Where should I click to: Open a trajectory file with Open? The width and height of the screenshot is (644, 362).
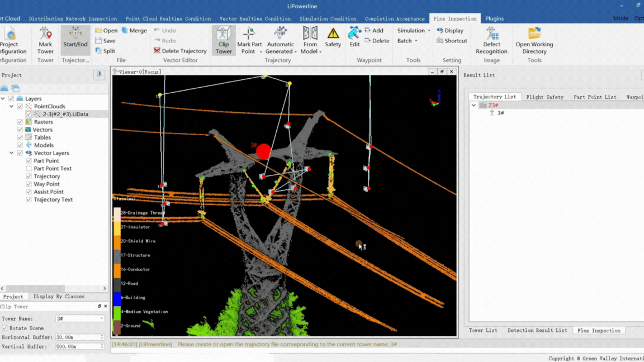pos(106,30)
